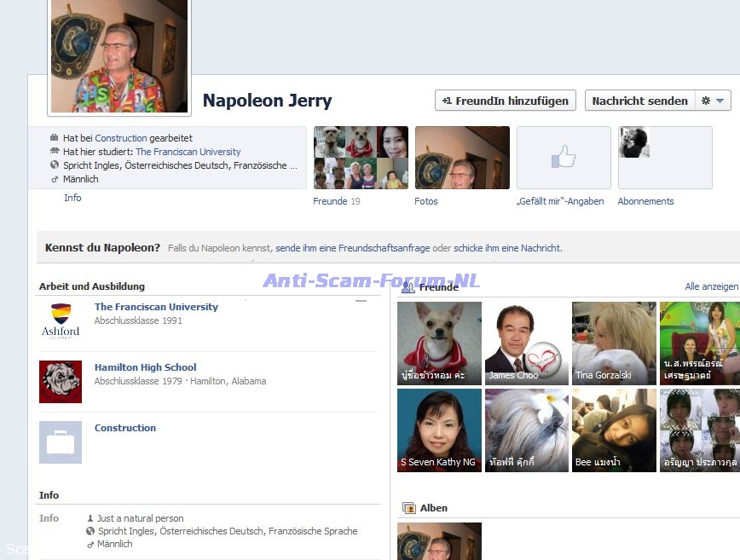Screen dimensions: 740x560
Task: Click the "Nachricht senden" button
Action: point(639,101)
